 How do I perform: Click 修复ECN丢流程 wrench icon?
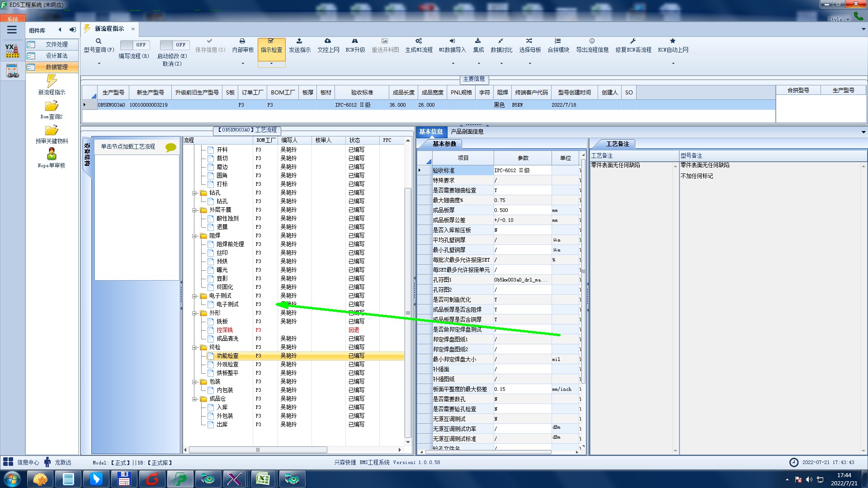click(633, 41)
